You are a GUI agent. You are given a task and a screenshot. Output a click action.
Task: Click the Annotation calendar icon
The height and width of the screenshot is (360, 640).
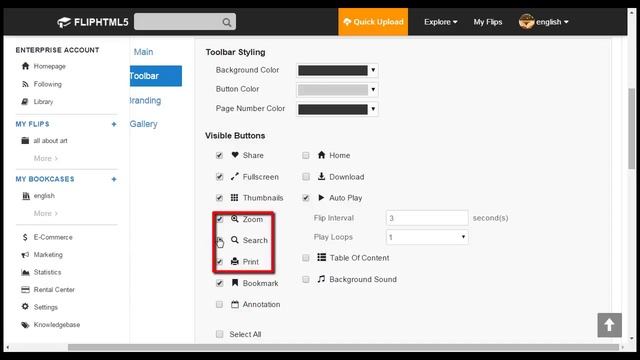click(235, 304)
